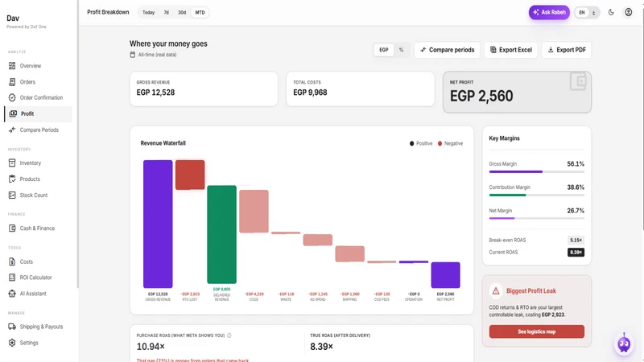Click the COGS waterfall bar
This screenshot has width=644, height=362.
[x=254, y=212]
